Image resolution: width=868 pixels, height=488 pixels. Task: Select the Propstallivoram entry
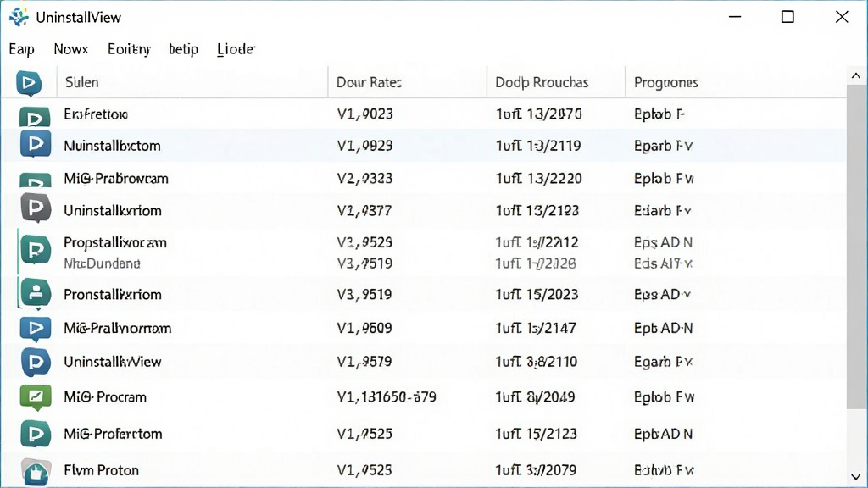tap(115, 242)
